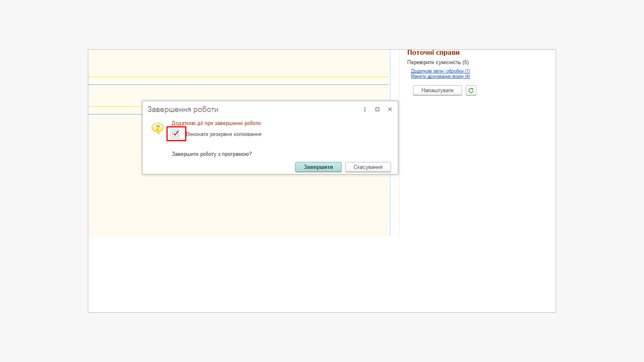The height and width of the screenshot is (362, 644).
Task: Refresh the Поточні справи list with the green arrow
Action: coord(471,90)
